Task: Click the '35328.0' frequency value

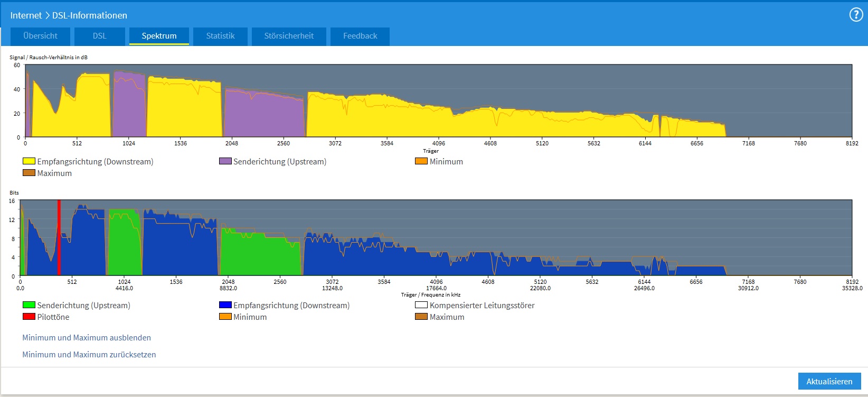Action: tap(852, 288)
